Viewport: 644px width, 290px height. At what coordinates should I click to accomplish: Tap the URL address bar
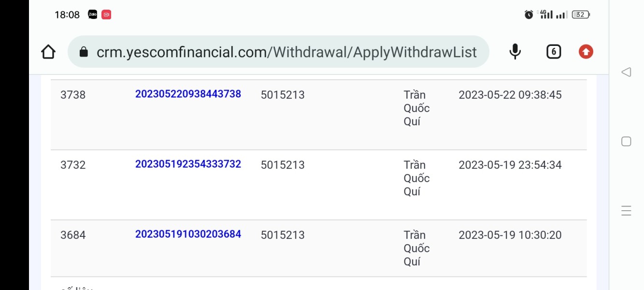[x=286, y=52]
